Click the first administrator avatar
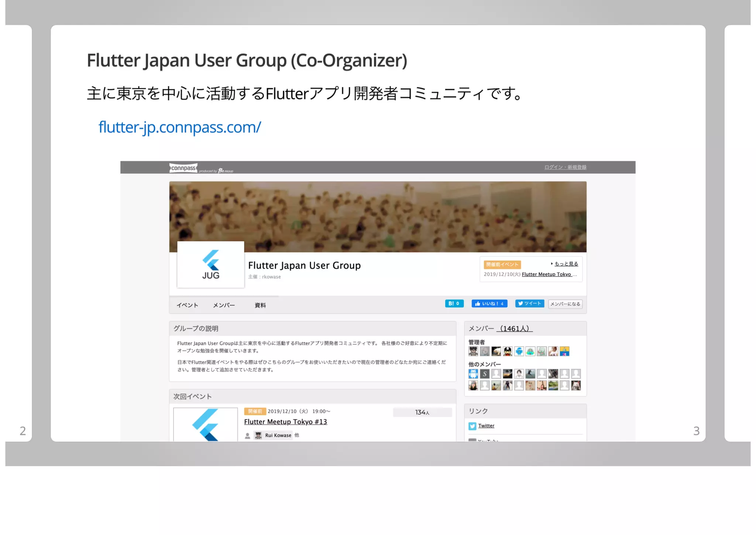The height and width of the screenshot is (535, 756). click(473, 351)
